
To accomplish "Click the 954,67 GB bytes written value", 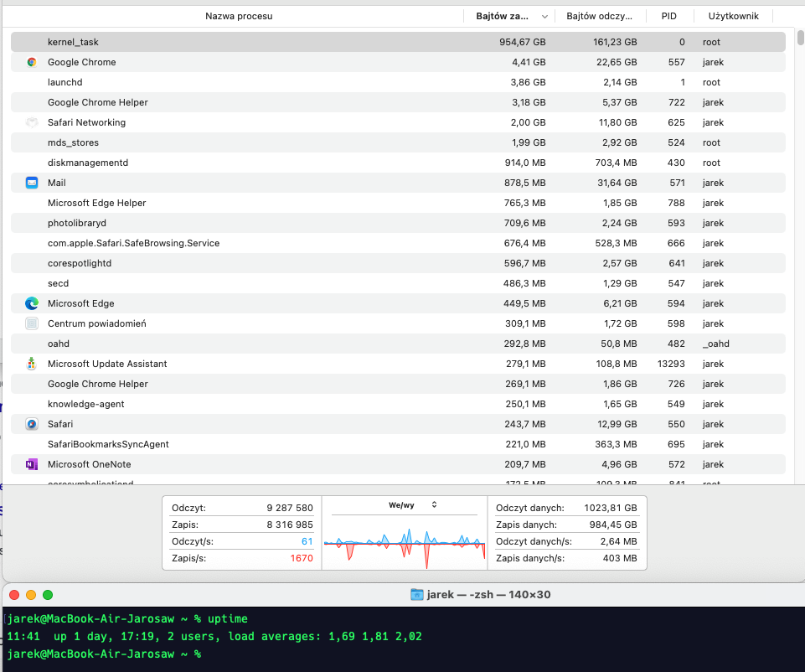I will coord(522,42).
